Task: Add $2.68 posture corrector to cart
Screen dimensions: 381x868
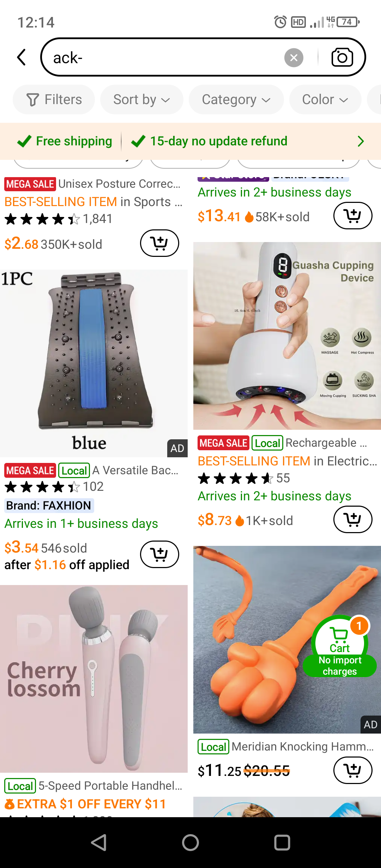Action: click(159, 243)
